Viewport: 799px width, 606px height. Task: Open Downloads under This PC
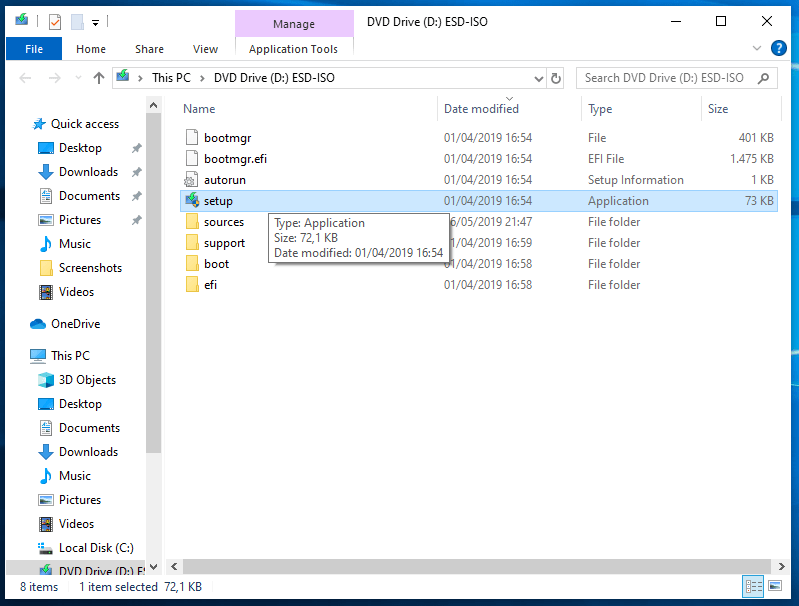tap(88, 452)
